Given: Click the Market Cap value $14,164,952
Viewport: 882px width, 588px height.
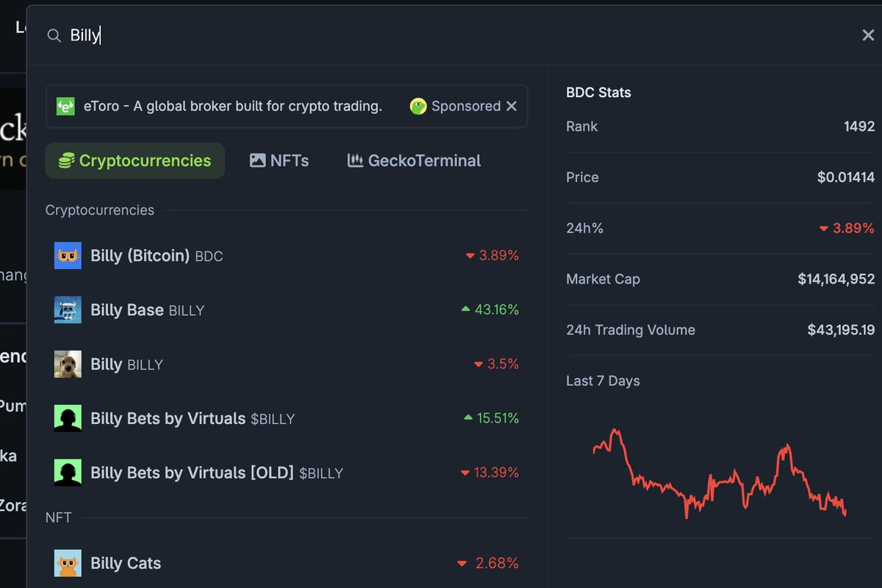Looking at the screenshot, I should (836, 279).
